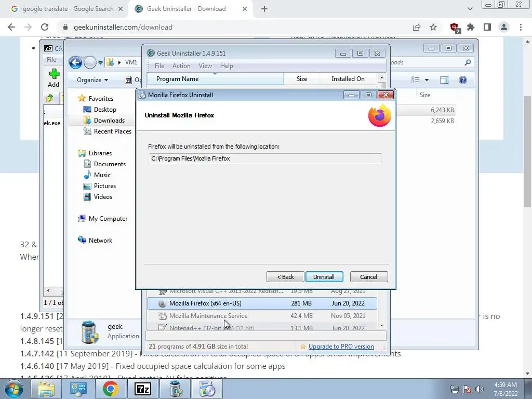Click the uninstall location path field
Image resolution: width=532 pixels, height=399 pixels.
(265, 158)
